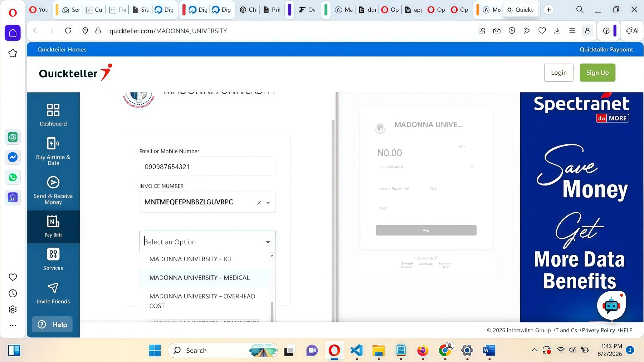Open the downloads icon in toolbar
The width and height of the screenshot is (644, 362).
557,31
